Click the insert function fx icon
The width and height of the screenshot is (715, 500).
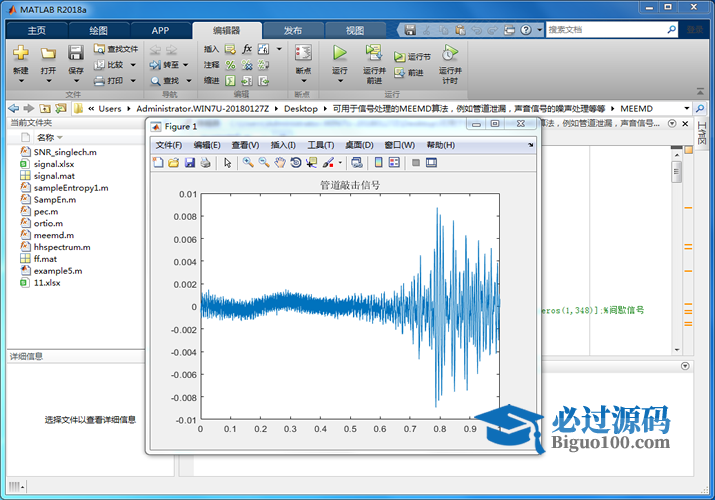click(x=247, y=49)
